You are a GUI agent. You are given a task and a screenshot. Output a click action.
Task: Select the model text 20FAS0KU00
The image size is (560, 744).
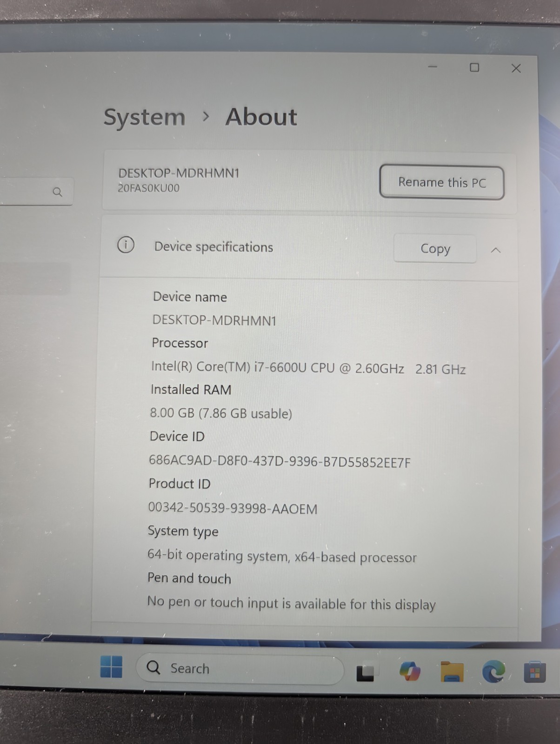click(x=148, y=188)
